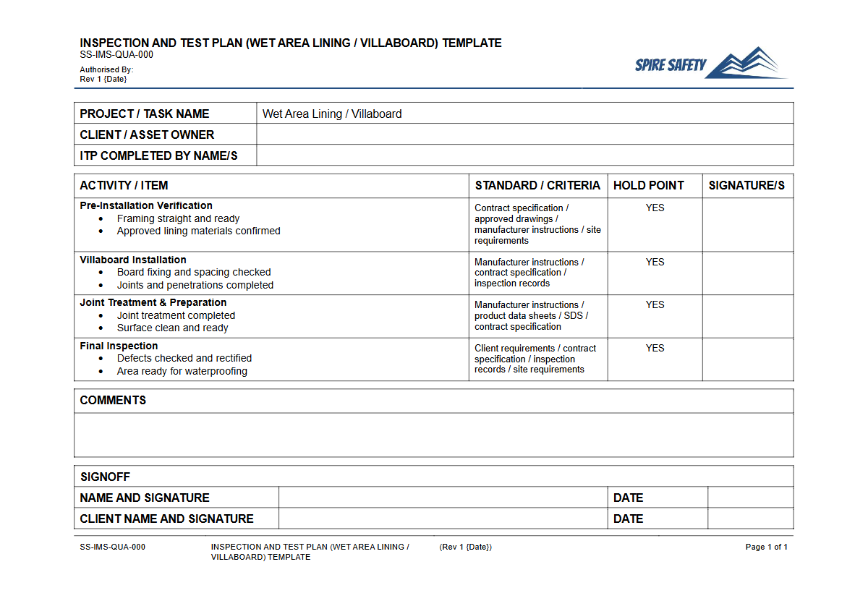Click the 'YES' hold point for Pre-Installation Verification
Image resolution: width=868 pixels, height=614 pixels.
(x=655, y=208)
